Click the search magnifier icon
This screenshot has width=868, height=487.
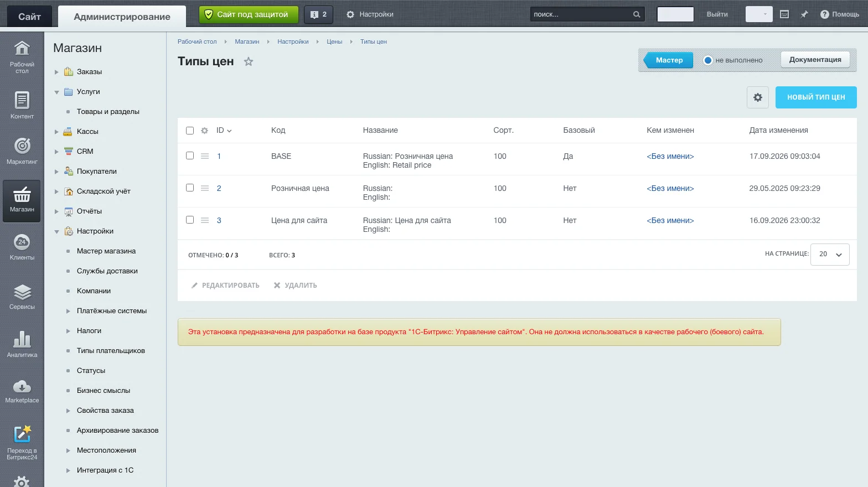point(637,14)
